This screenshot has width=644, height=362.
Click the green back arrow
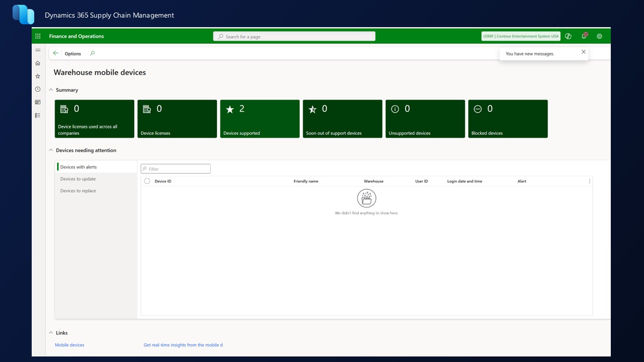coord(56,53)
